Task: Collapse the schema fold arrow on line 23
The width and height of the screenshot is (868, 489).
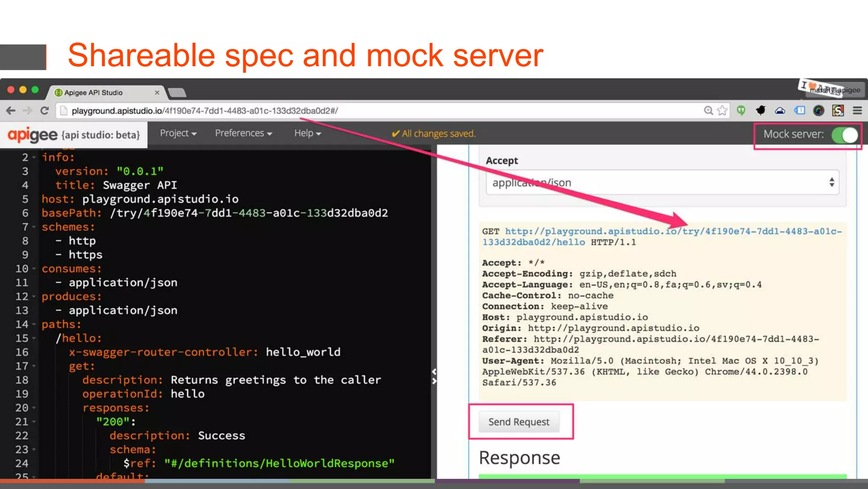Action: (x=34, y=450)
